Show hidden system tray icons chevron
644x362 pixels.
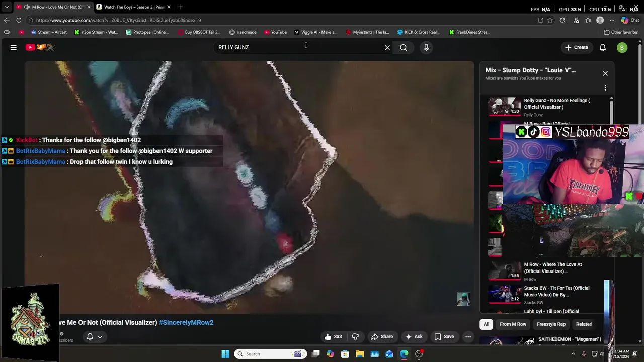point(573,354)
